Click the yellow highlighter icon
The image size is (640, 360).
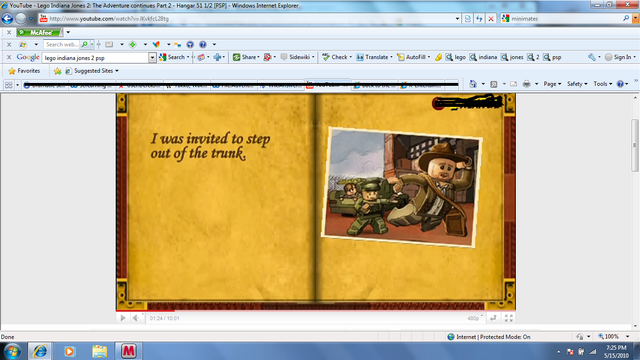(x=438, y=57)
